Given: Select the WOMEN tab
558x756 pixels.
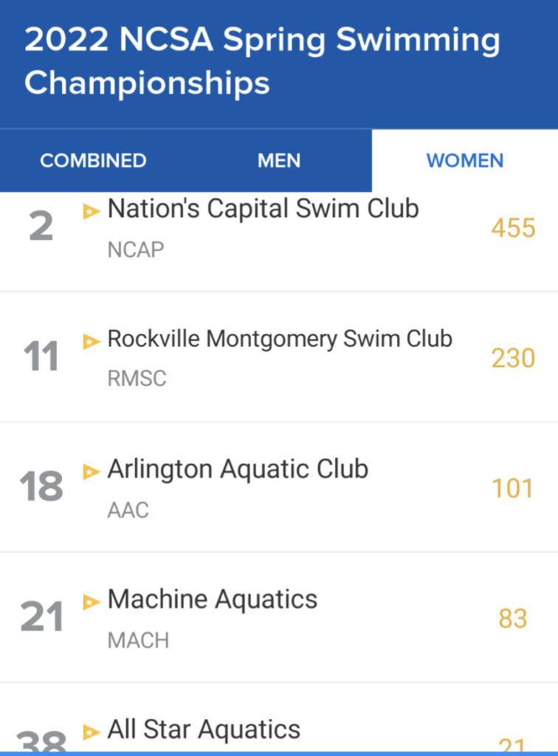Looking at the screenshot, I should (x=465, y=160).
